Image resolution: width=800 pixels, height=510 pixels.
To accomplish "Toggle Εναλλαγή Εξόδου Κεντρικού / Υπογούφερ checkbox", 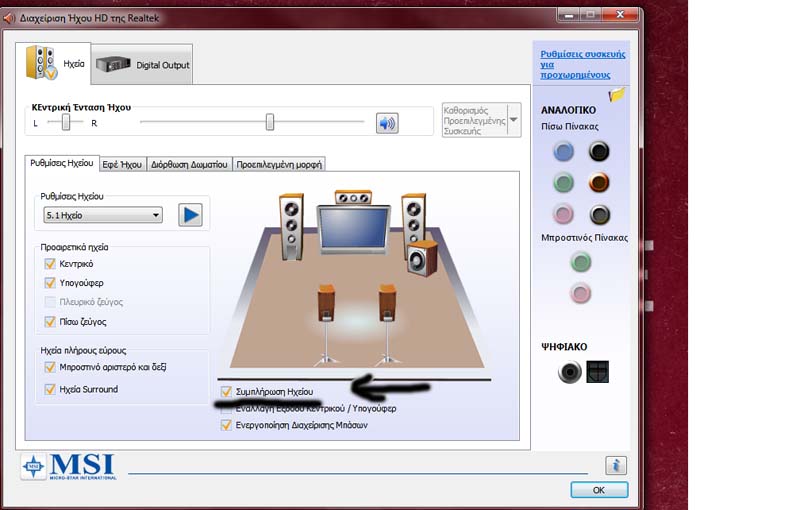I will tap(226, 409).
